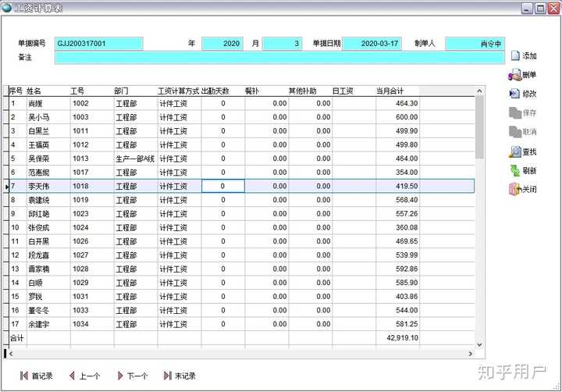Click the 餐补 column header
Screen dimensions: 562x392
tap(267, 91)
